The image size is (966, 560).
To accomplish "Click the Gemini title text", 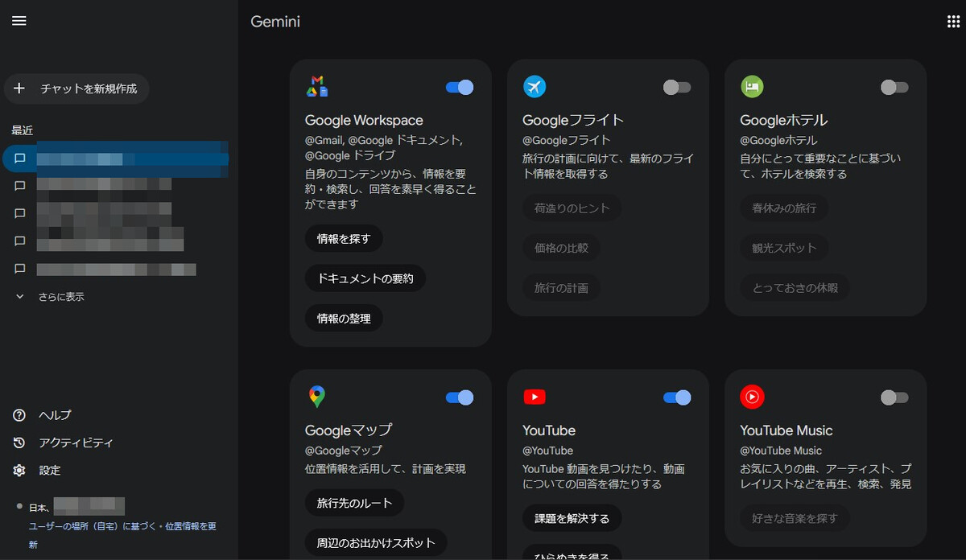I will [275, 22].
